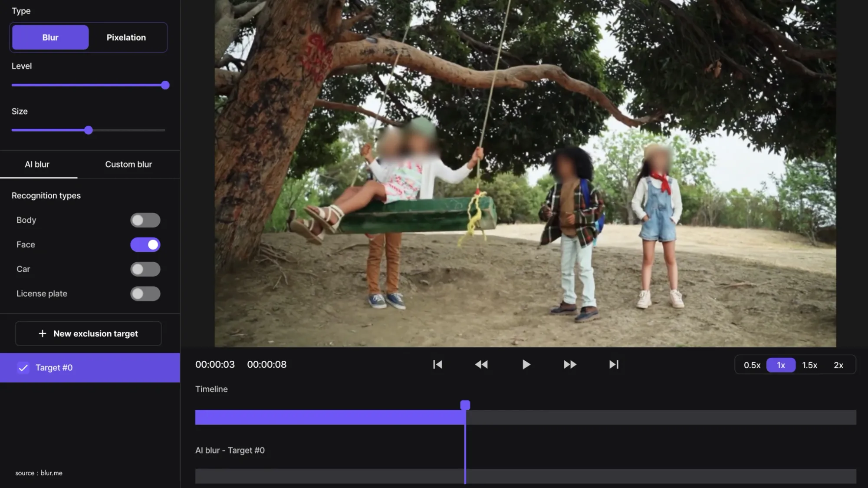Set playback speed to 1.5x

[809, 365]
